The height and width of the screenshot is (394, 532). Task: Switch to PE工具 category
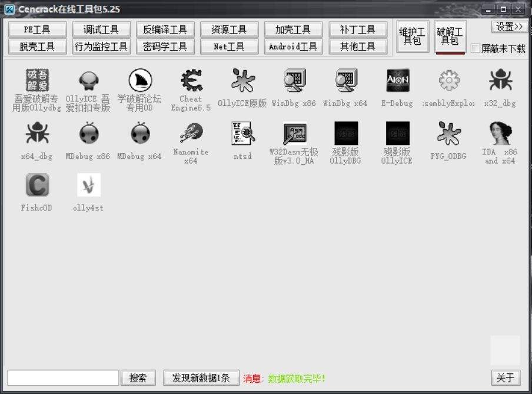(37, 30)
